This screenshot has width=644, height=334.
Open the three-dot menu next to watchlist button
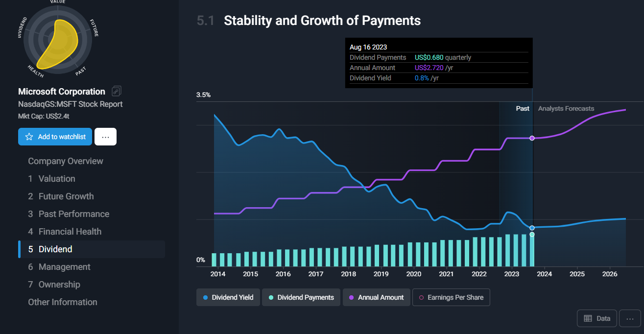click(105, 137)
